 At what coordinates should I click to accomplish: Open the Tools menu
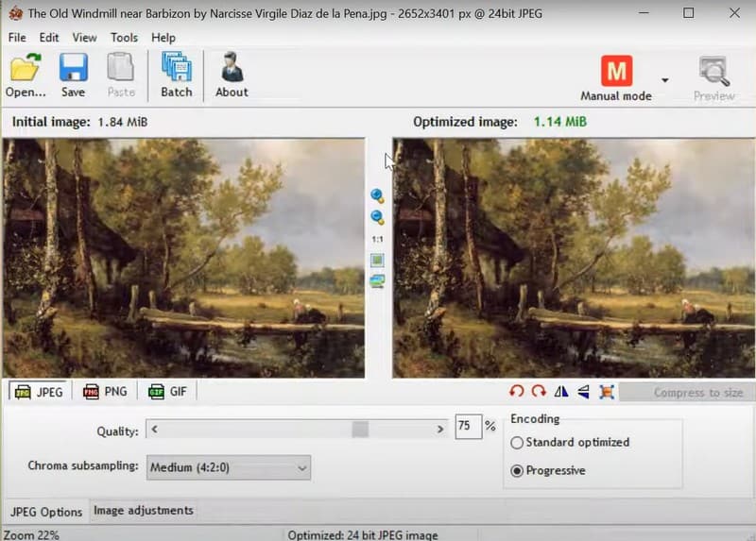coord(124,38)
